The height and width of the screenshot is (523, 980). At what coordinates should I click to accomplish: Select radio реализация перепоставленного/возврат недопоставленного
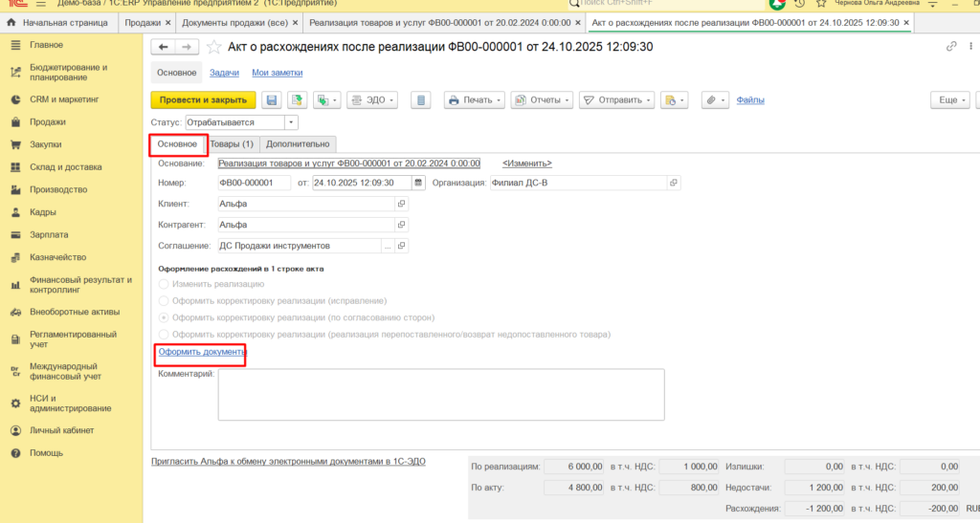coord(164,335)
